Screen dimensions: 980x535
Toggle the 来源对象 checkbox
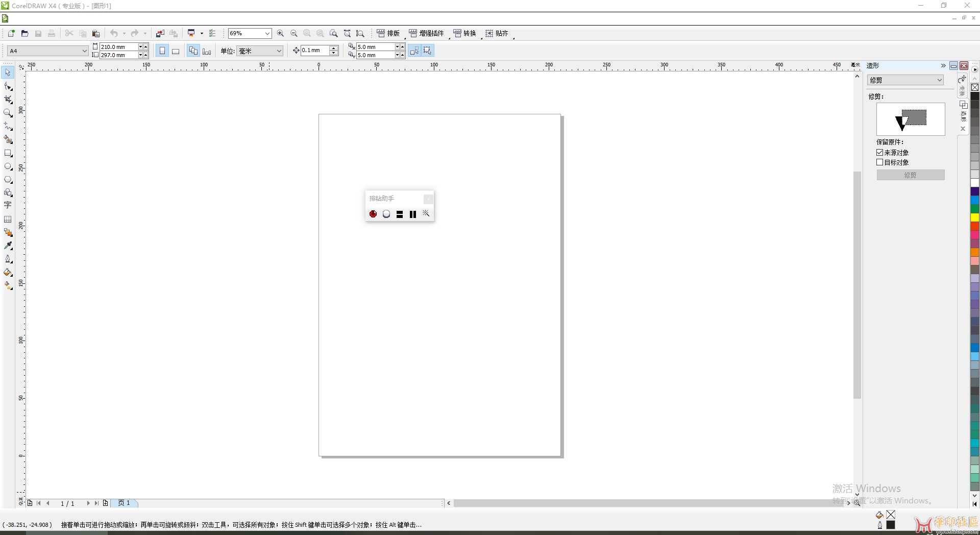880,152
